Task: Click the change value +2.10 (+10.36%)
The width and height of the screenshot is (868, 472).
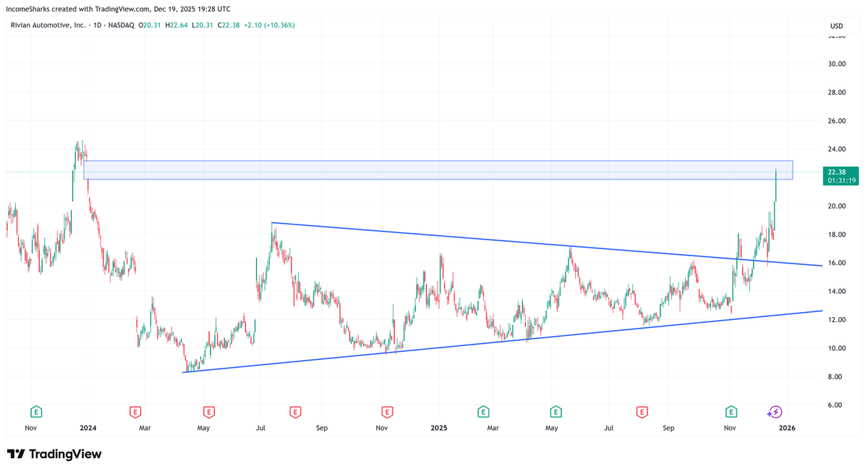Action: click(271, 25)
